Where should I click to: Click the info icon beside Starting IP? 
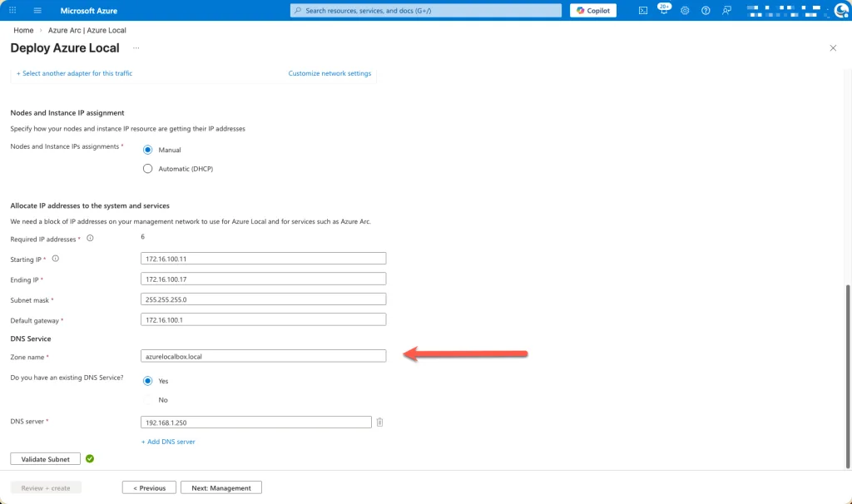[x=55, y=259]
